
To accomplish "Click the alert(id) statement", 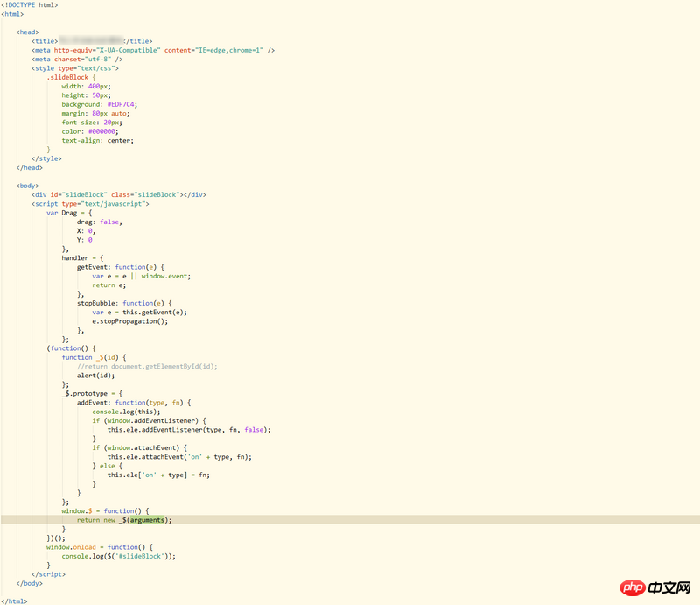I will [x=96, y=375].
